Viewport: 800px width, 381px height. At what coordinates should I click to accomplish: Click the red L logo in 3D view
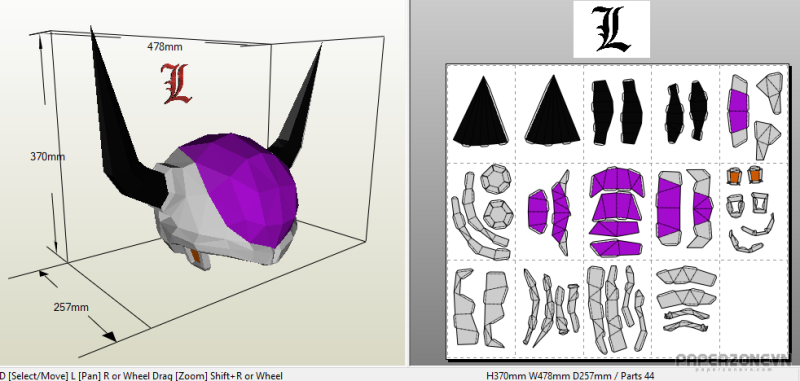pyautogui.click(x=176, y=83)
